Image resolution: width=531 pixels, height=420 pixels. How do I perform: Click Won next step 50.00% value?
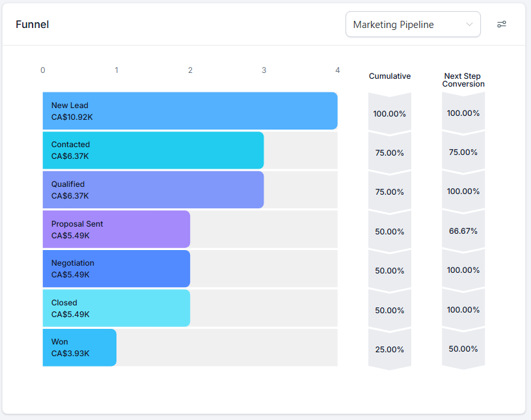point(463,349)
